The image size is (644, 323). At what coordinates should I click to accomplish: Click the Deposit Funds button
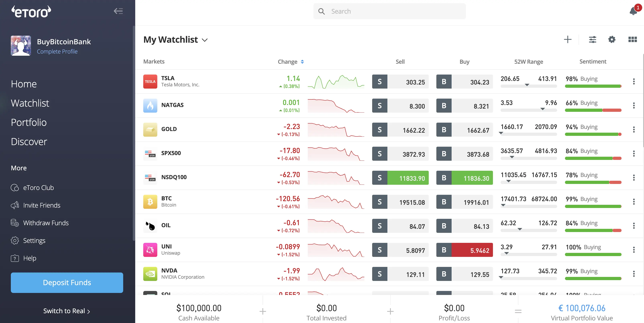67,283
